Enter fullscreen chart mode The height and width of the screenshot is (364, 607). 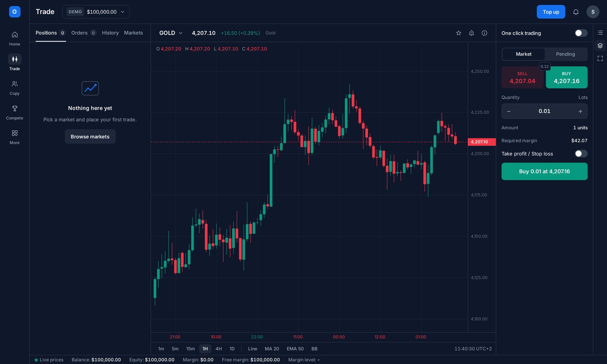600,58
